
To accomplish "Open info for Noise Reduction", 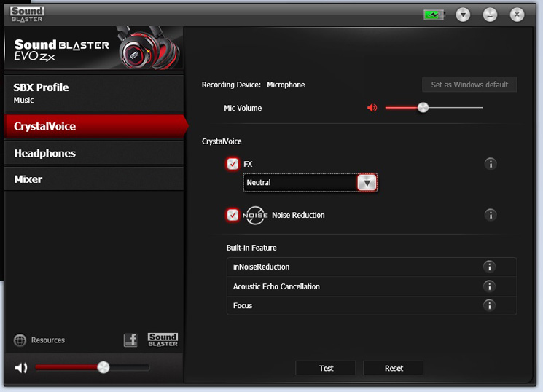I will coord(491,215).
